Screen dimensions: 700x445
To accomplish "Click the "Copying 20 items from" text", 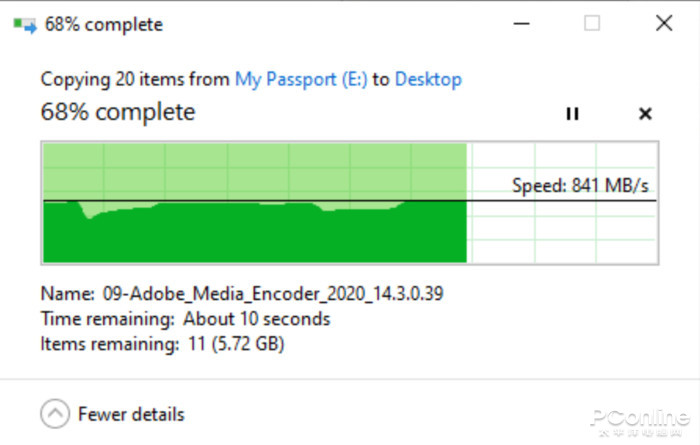I will pos(135,79).
